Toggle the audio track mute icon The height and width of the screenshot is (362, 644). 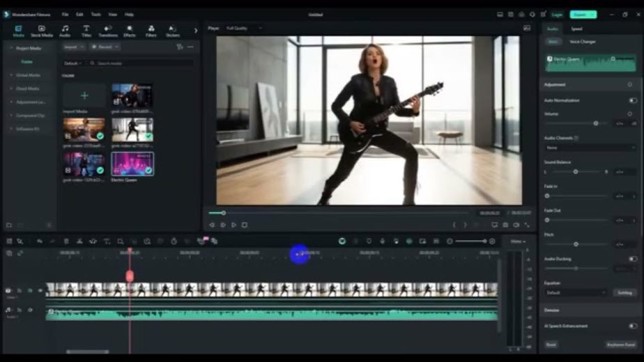(x=30, y=310)
